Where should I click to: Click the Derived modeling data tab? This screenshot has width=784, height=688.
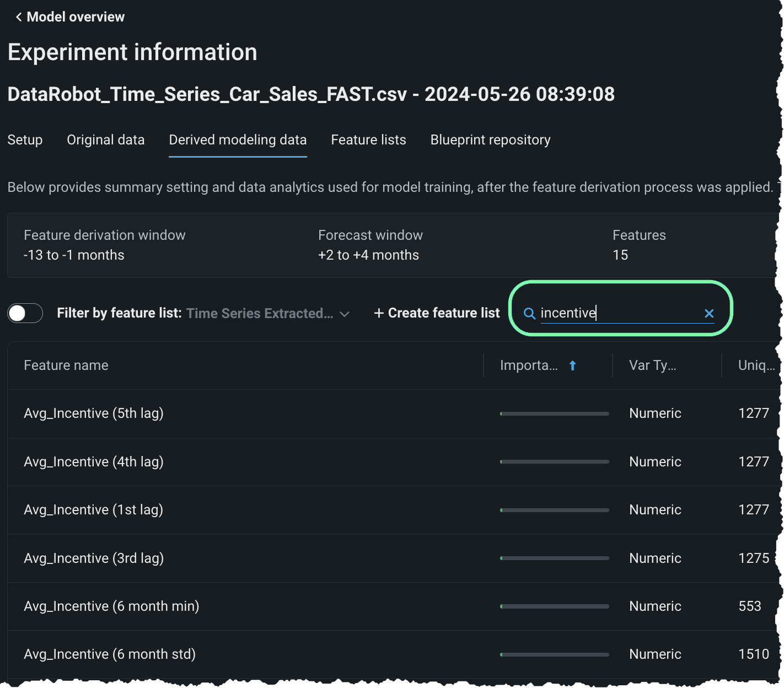(x=238, y=140)
